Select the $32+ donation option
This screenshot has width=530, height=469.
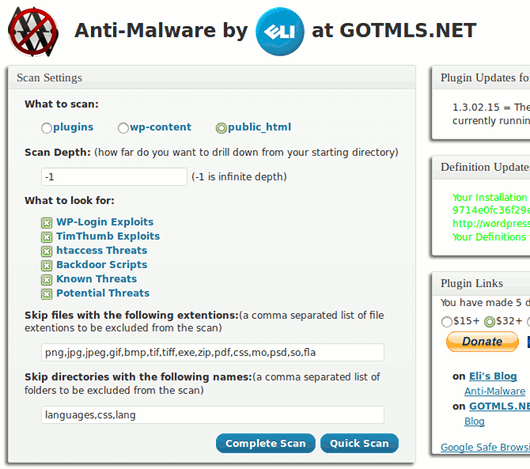489,322
